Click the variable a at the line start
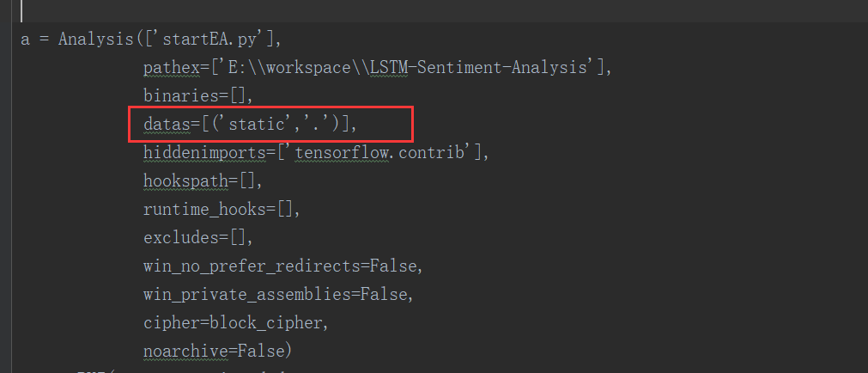This screenshot has height=373, width=868. pos(25,40)
